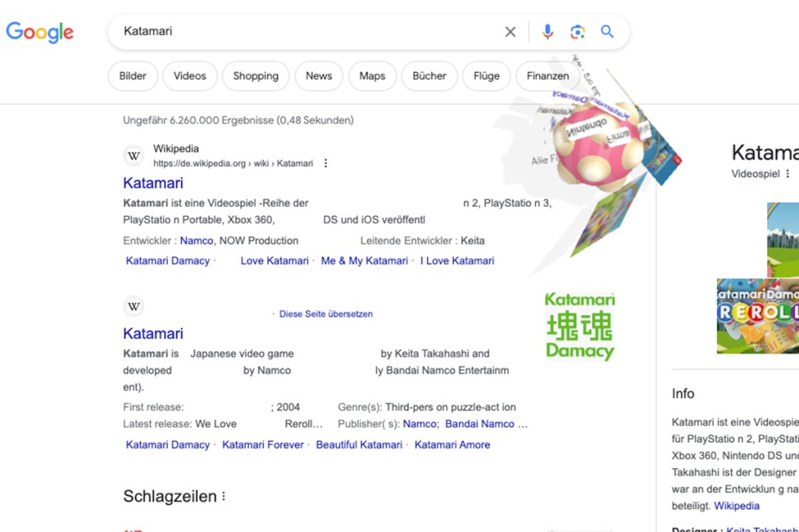Select the Bilder filter chip

click(x=133, y=76)
